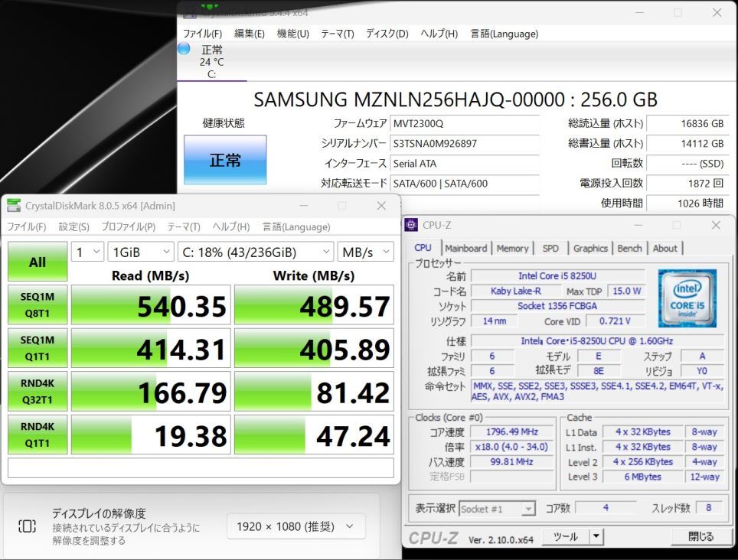Click the transfer mode SATA/600 field
Screen dimensions: 738x560
tap(465, 184)
